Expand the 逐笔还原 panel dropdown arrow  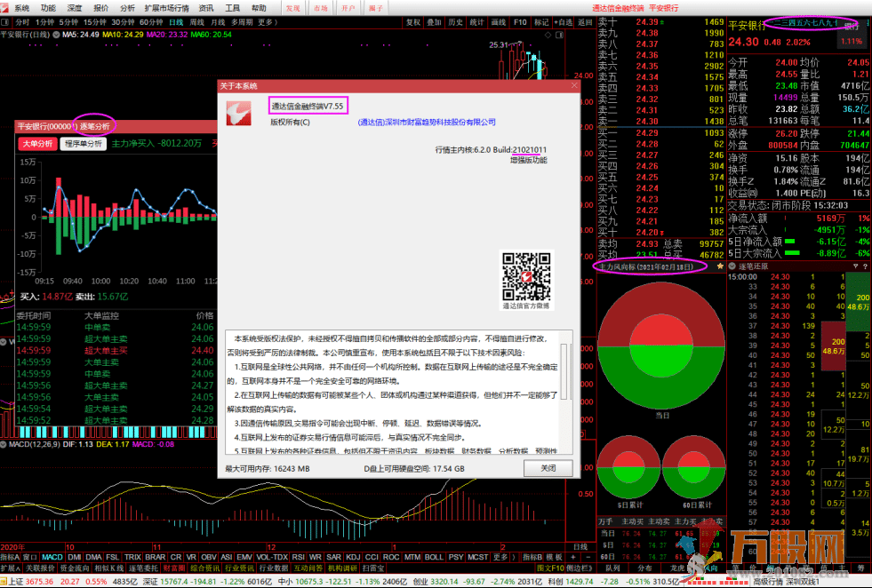click(x=732, y=266)
